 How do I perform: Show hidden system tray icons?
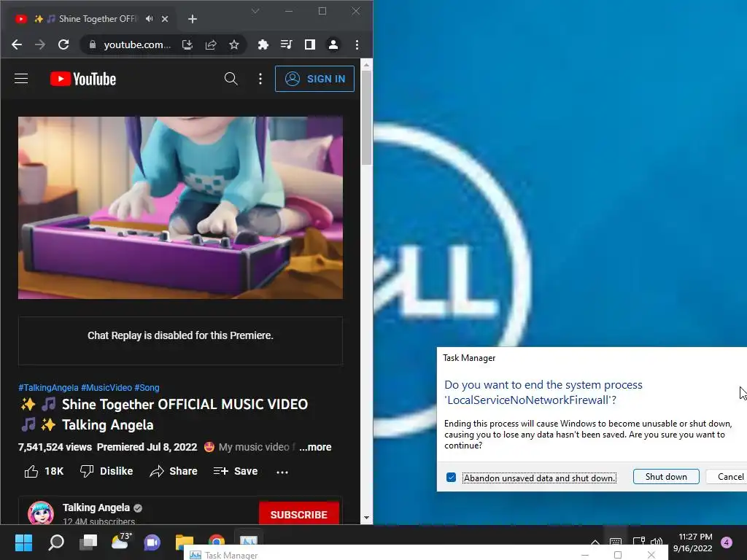[595, 542]
